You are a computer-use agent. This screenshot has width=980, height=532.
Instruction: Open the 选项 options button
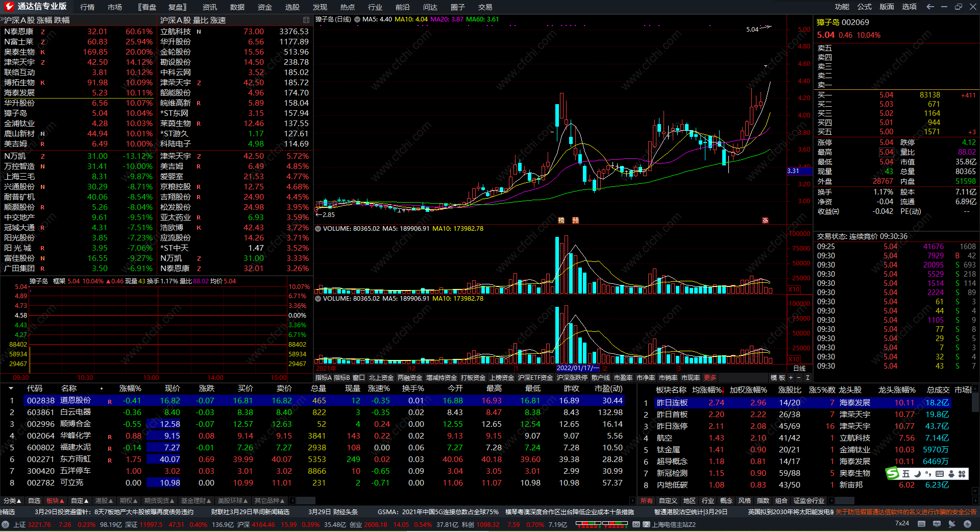pos(910,7)
